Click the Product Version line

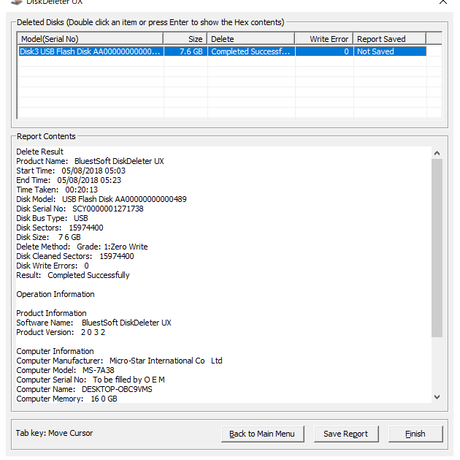click(61, 332)
